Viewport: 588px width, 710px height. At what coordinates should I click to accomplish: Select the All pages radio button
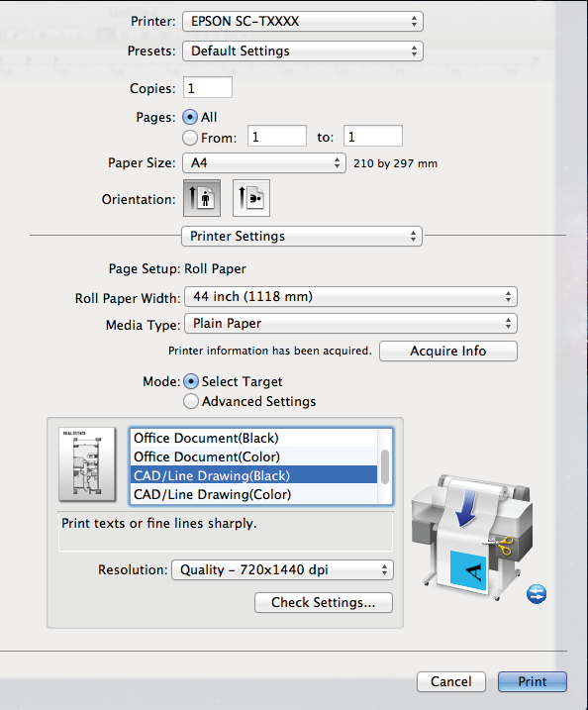pyautogui.click(x=190, y=117)
